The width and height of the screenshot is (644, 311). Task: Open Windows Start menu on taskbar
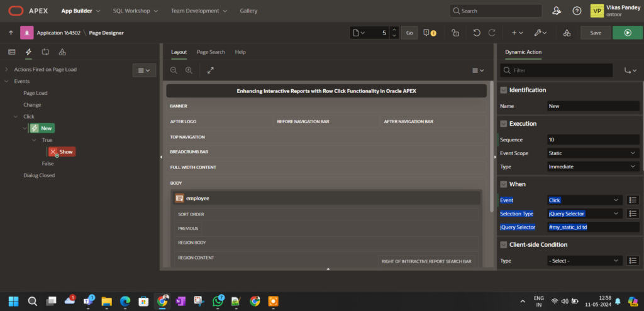pos(14,301)
